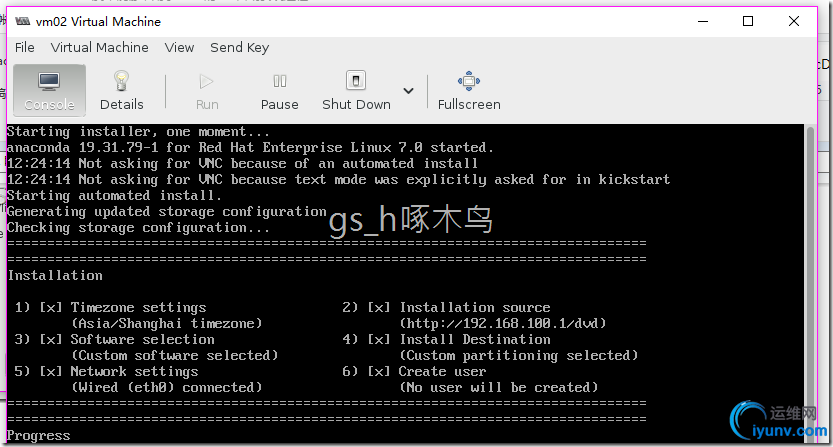Viewport: 833px width, 447px height.
Task: Pause the virtual machine
Action: 280,90
